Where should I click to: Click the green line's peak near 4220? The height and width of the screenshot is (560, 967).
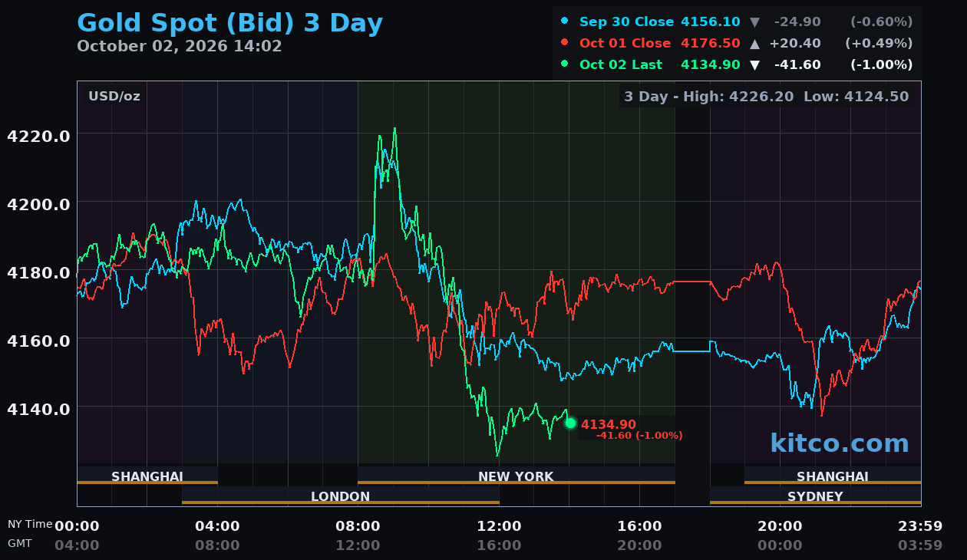coord(394,129)
